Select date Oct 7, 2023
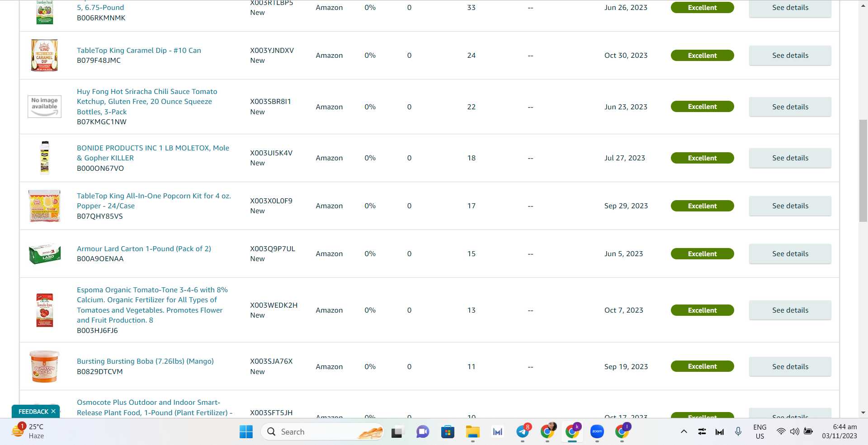The height and width of the screenshot is (445, 868). 623,310
